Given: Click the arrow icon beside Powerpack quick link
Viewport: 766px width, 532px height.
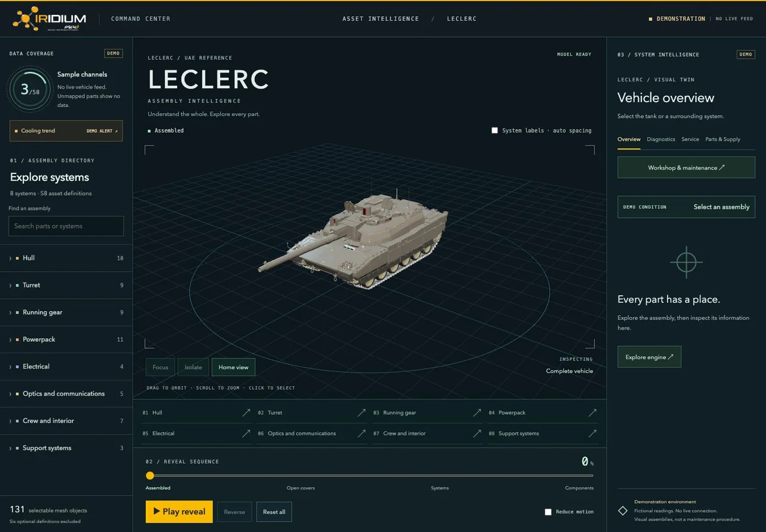Looking at the screenshot, I should tap(592, 413).
